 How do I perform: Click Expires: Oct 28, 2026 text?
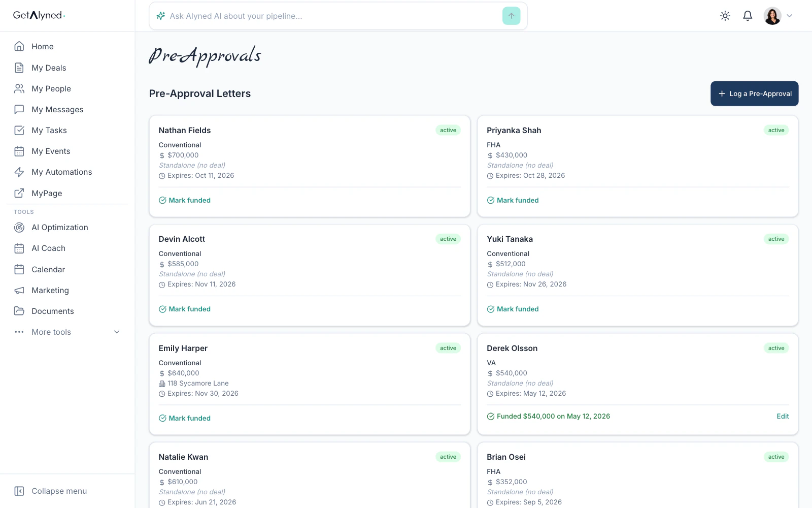click(530, 175)
